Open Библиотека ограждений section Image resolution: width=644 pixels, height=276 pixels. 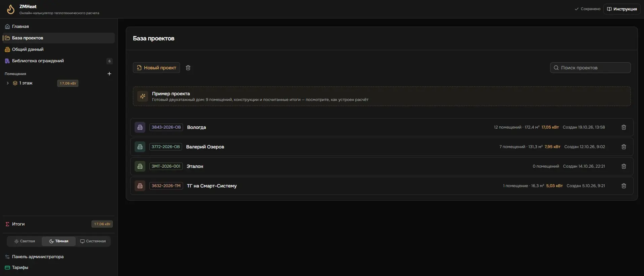click(x=59, y=61)
